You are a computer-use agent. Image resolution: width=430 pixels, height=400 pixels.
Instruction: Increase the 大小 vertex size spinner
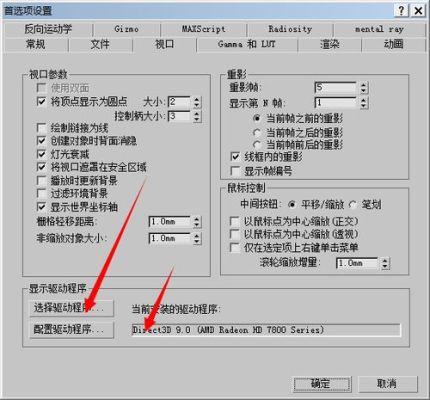197,99
